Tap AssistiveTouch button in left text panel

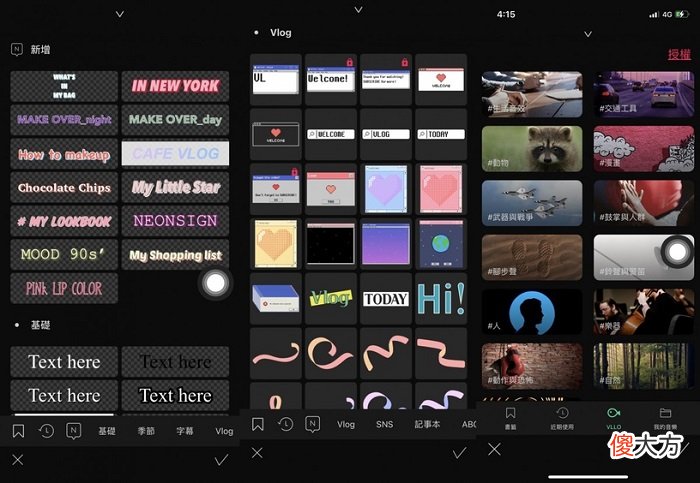pyautogui.click(x=216, y=283)
